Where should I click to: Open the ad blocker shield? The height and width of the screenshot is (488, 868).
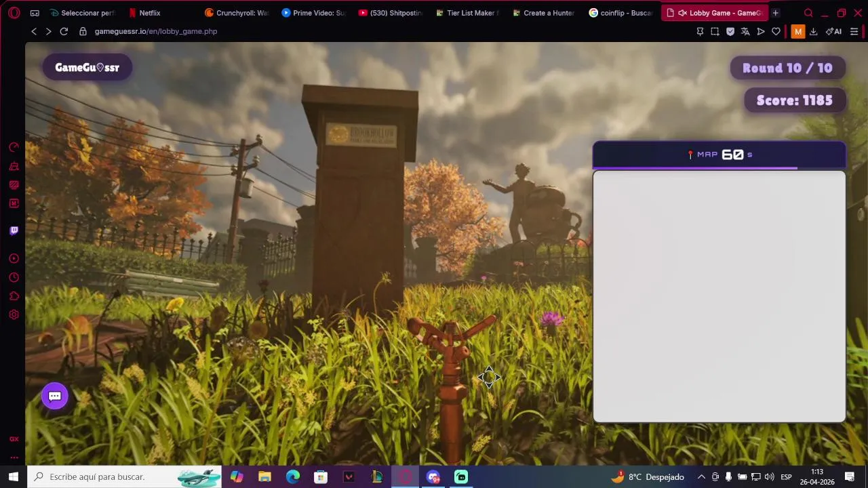click(x=730, y=31)
